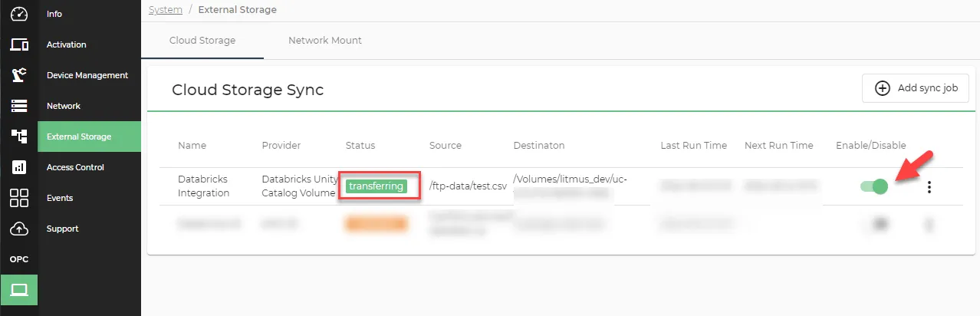This screenshot has width=980, height=316.
Task: Open the three-dot menu for Databricks Integration
Action: 929,186
